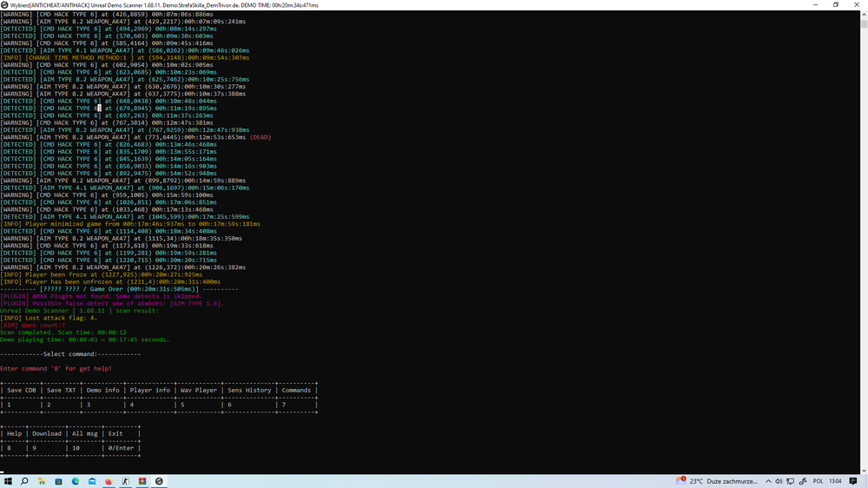Launch Microsoft Edge from taskbar
The height and width of the screenshot is (488, 868).
pos(76,481)
